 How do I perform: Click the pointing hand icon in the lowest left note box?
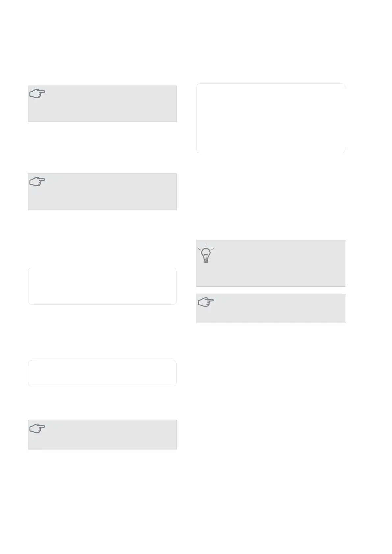(x=38, y=428)
